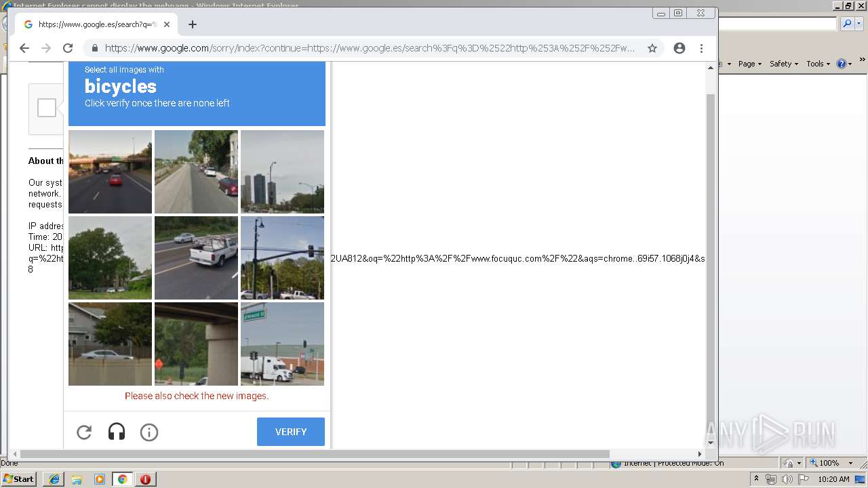Open the Action Center flag icon
868x488 pixels.
[804, 479]
